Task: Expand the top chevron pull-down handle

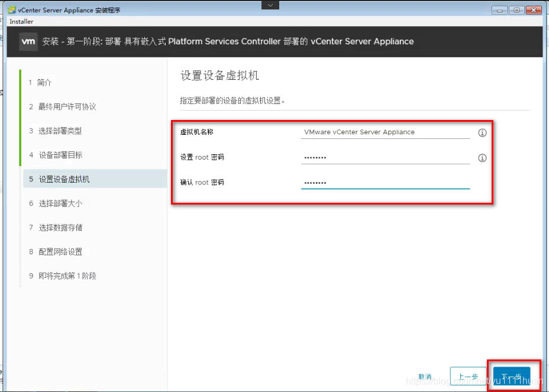Action: pyautogui.click(x=270, y=5)
